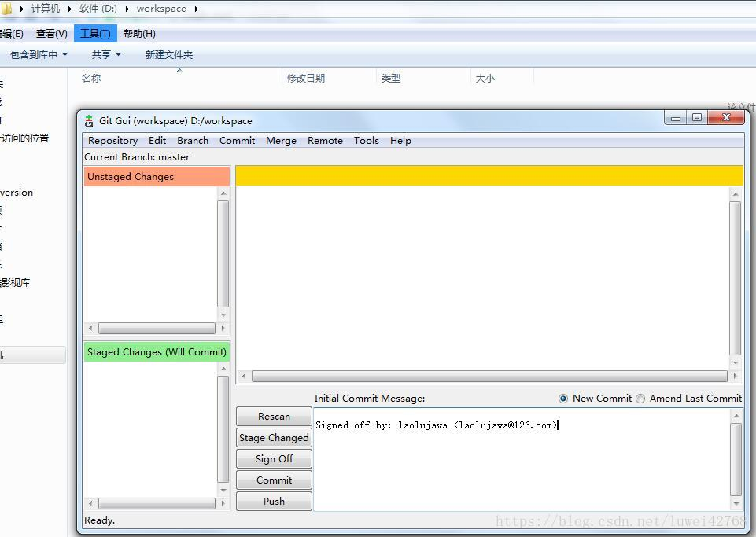The height and width of the screenshot is (537, 756).
Task: Click the Staged Changes (Will Commit) header
Action: (157, 352)
